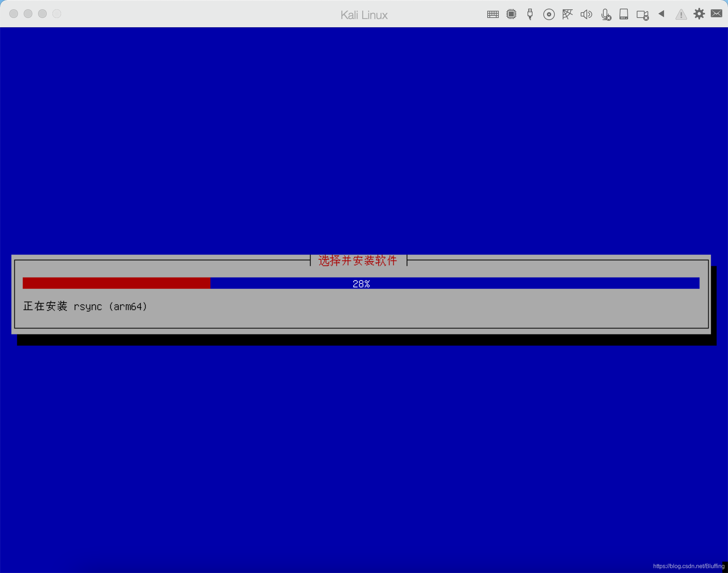
Task: Open the gear settings icon
Action: (699, 14)
